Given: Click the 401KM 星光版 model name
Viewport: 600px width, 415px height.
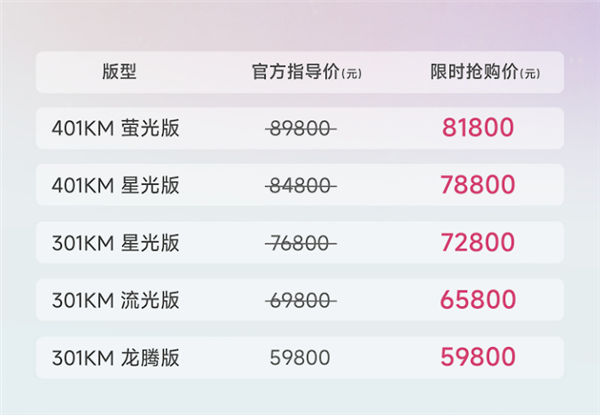Looking at the screenshot, I should pos(115,185).
